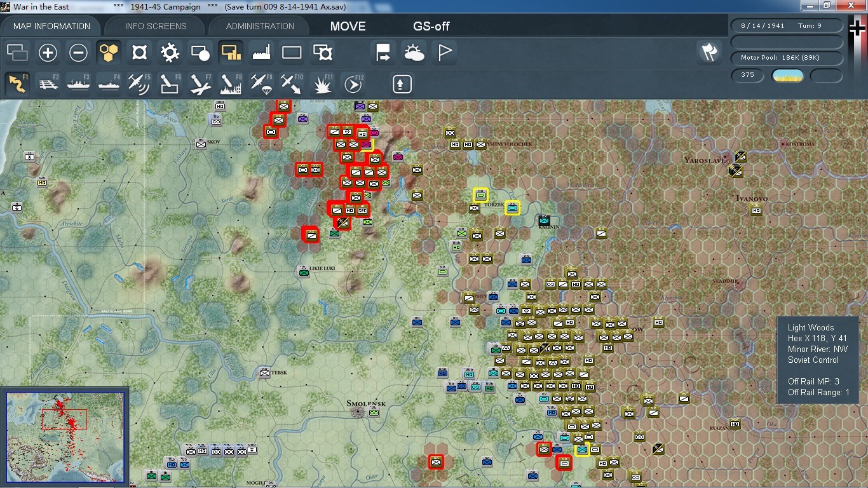The width and height of the screenshot is (868, 488).
Task: Click the gear-shaped map information icon
Action: coord(170,53)
